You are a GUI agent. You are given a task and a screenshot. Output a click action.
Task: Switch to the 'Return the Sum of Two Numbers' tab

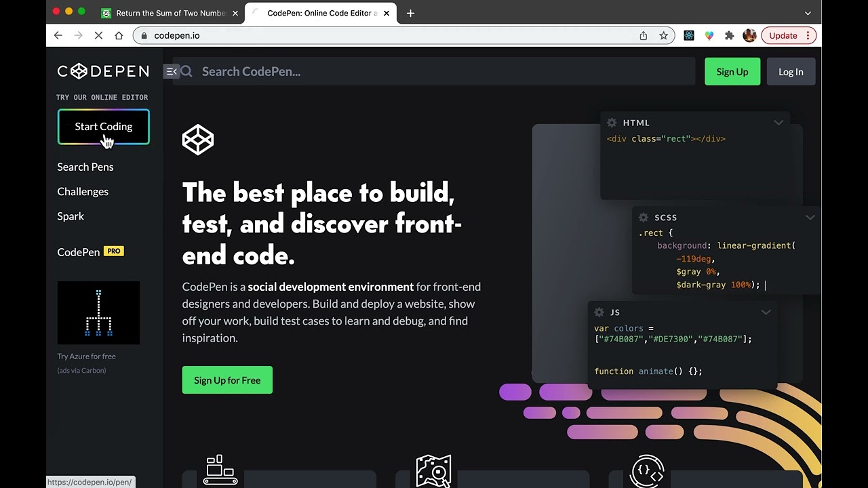(168, 13)
